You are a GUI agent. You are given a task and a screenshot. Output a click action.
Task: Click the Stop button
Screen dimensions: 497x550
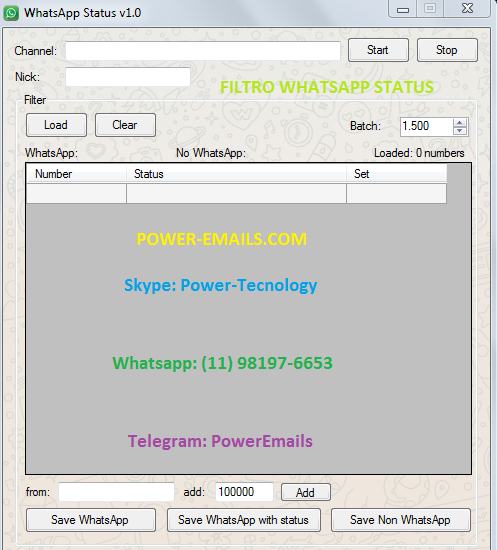coord(447,50)
